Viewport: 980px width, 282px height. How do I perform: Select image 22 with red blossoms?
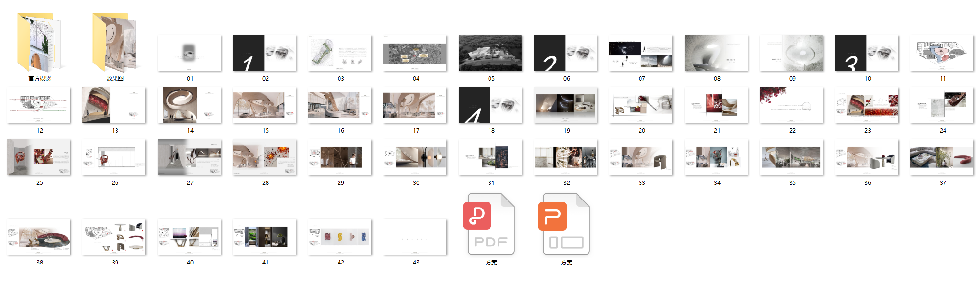click(792, 105)
